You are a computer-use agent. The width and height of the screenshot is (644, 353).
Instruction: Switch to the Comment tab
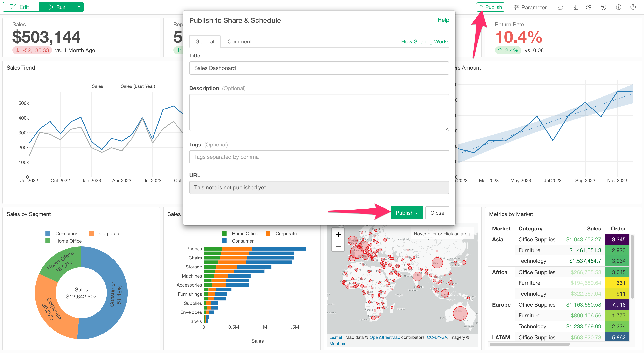(x=239, y=41)
